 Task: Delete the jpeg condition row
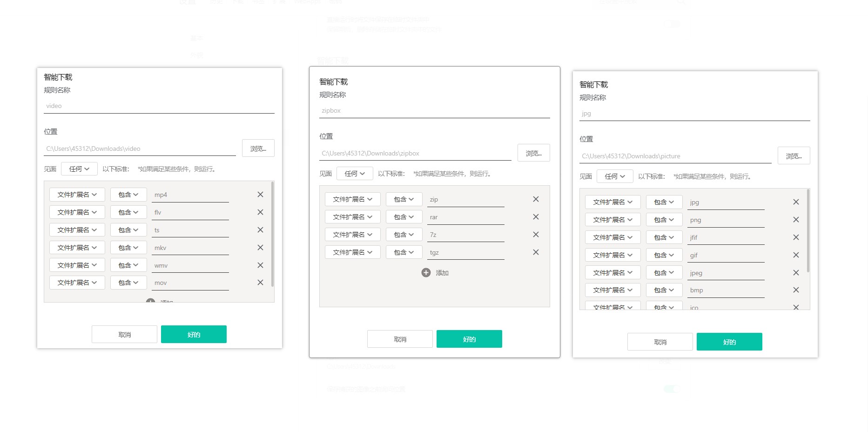[x=796, y=273]
